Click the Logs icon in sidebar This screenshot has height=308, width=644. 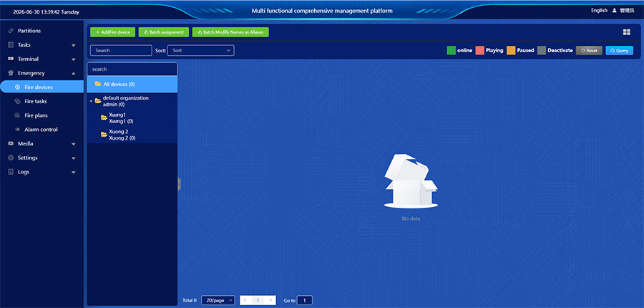[11, 172]
